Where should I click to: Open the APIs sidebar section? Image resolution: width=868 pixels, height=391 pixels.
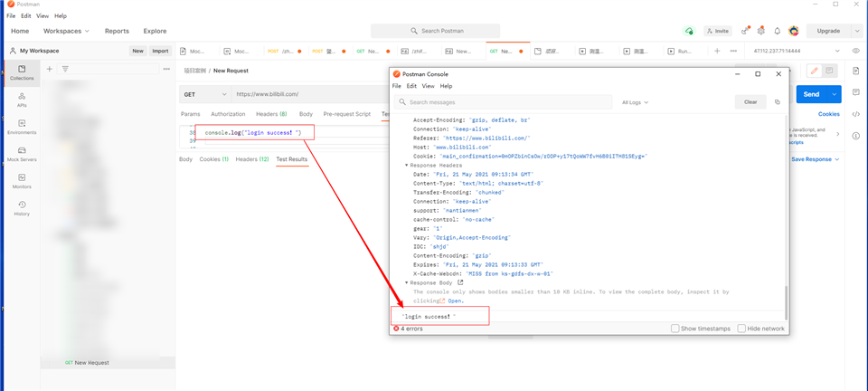tap(22, 100)
